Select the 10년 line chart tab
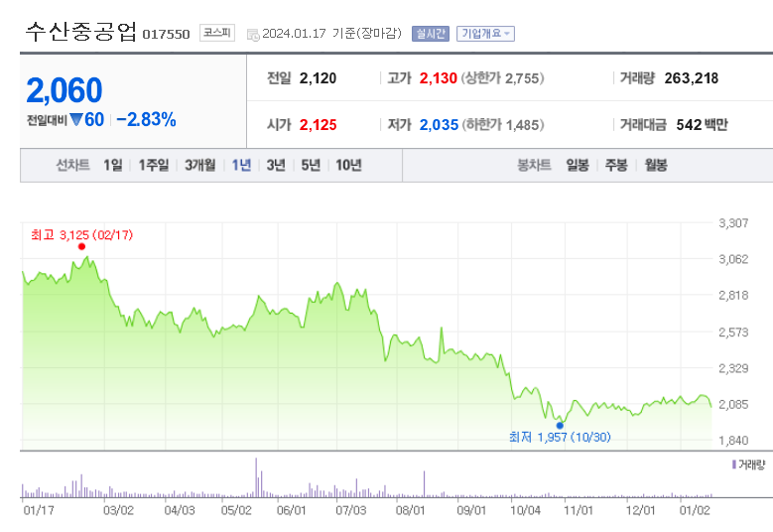The height and width of the screenshot is (532, 773). pyautogui.click(x=348, y=165)
